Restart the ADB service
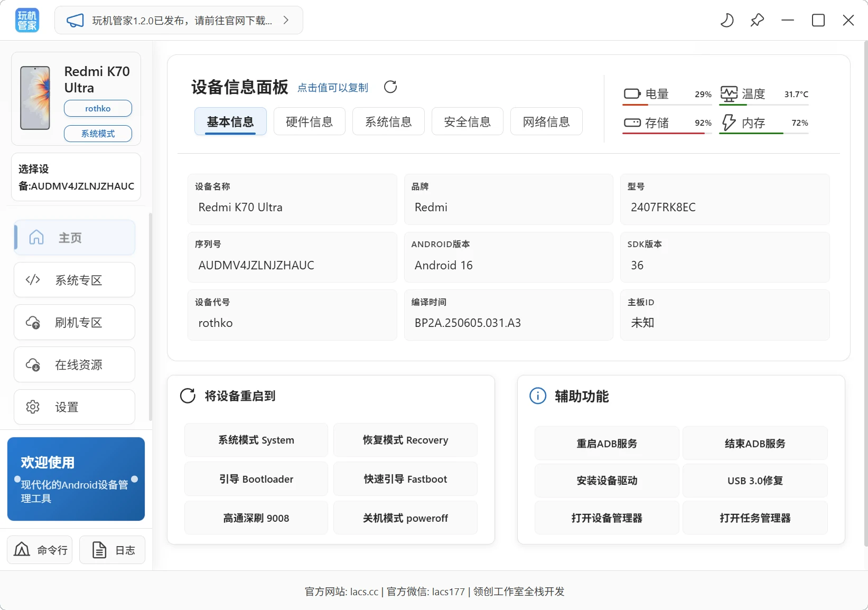868x610 pixels. tap(606, 443)
